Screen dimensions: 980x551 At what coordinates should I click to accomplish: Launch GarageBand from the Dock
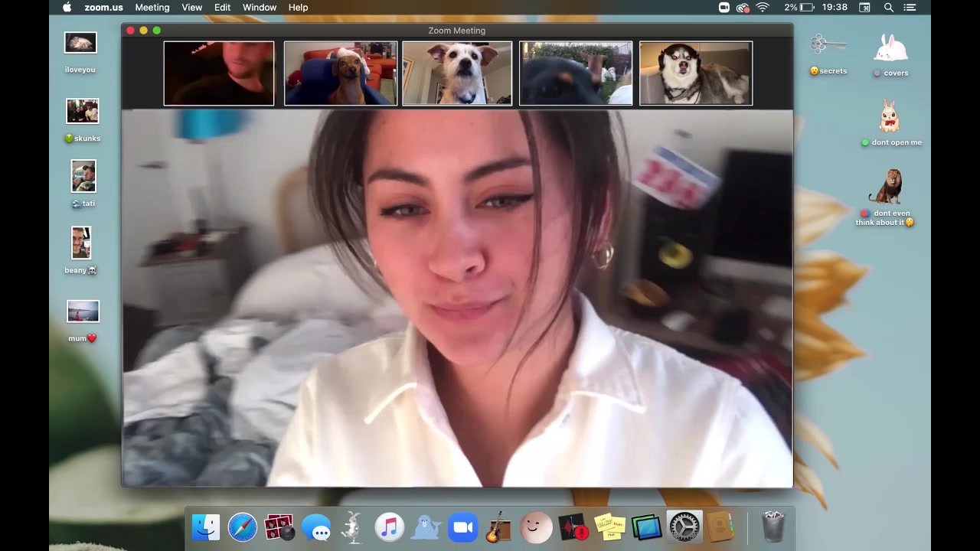[x=498, y=528]
